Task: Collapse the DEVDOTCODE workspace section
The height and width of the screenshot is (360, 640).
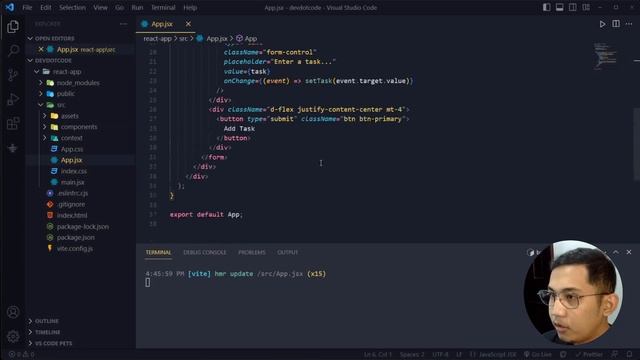Action: click(x=30, y=60)
